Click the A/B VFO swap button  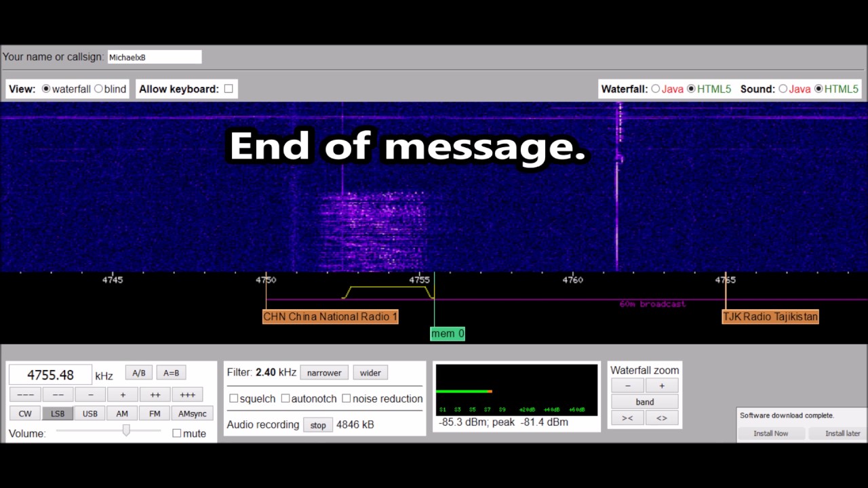(138, 373)
